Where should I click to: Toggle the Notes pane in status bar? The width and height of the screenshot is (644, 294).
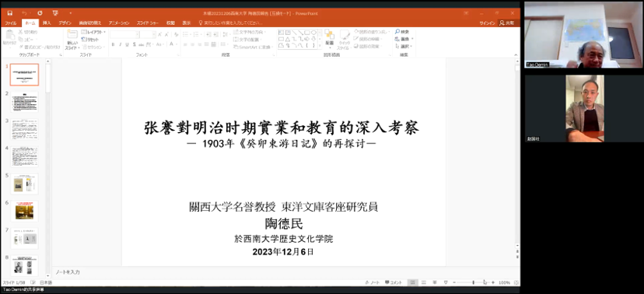pos(372,282)
